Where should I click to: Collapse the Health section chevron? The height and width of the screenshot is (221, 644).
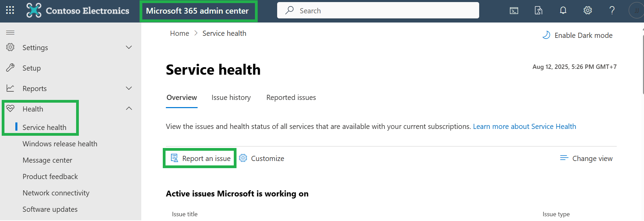[x=129, y=108]
